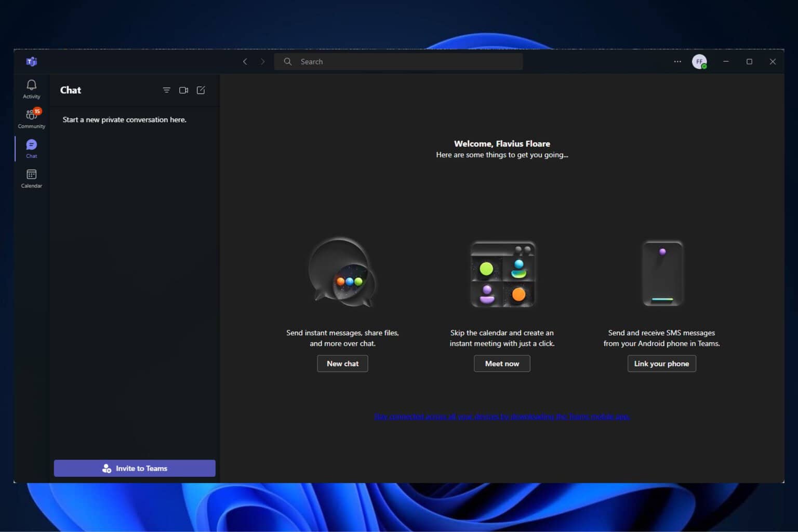Image resolution: width=798 pixels, height=532 pixels.
Task: Click the Meet now button
Action: pyautogui.click(x=502, y=364)
